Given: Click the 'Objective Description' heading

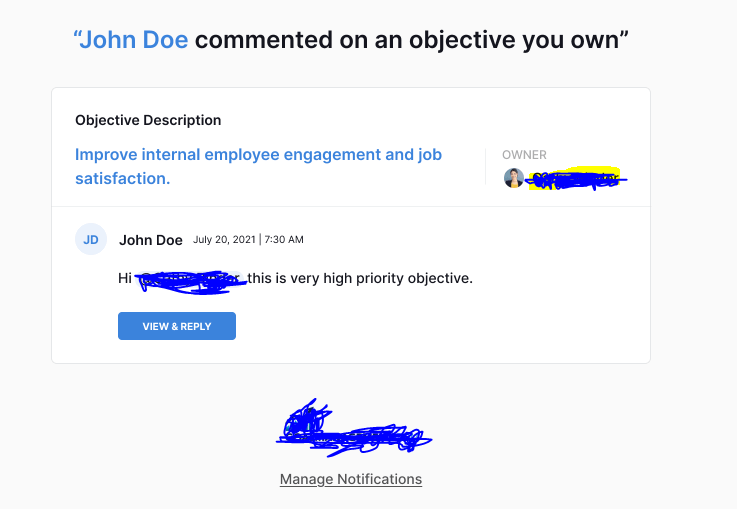Looking at the screenshot, I should [x=148, y=120].
